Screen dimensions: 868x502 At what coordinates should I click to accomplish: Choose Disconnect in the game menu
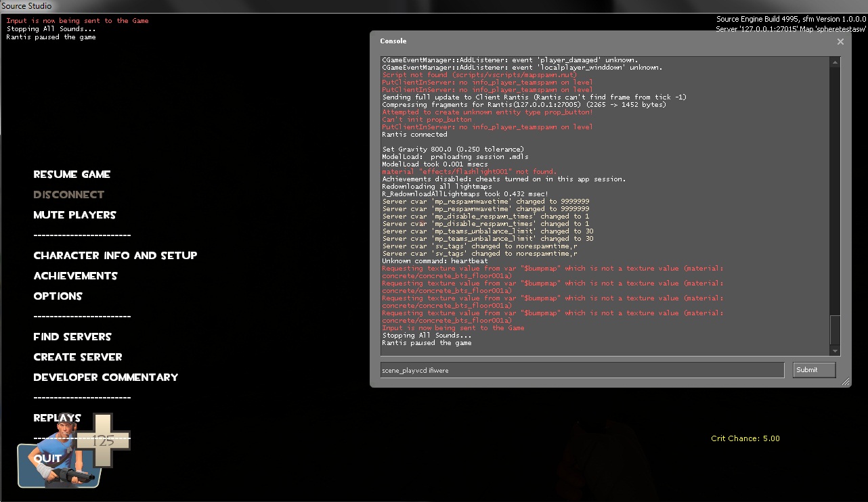69,195
